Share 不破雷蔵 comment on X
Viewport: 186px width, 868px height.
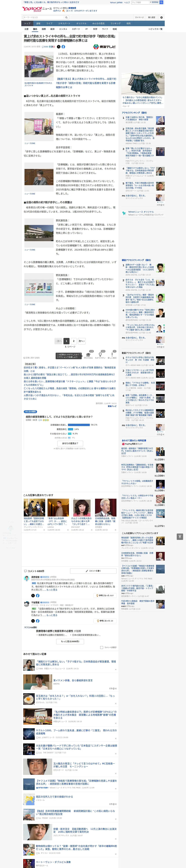33,621
